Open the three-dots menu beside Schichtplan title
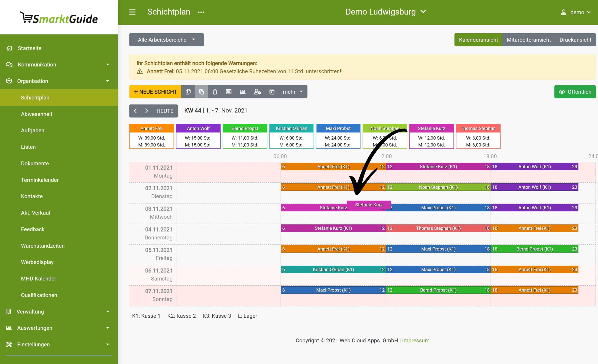The height and width of the screenshot is (364, 598). [201, 12]
